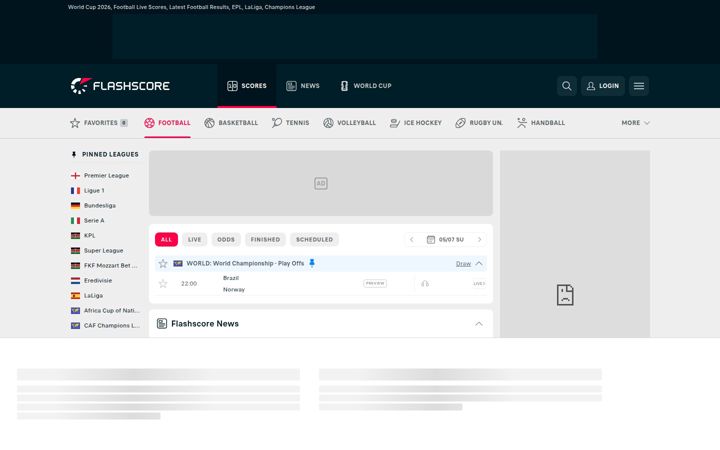Click the AD placeholder banner

tap(321, 183)
